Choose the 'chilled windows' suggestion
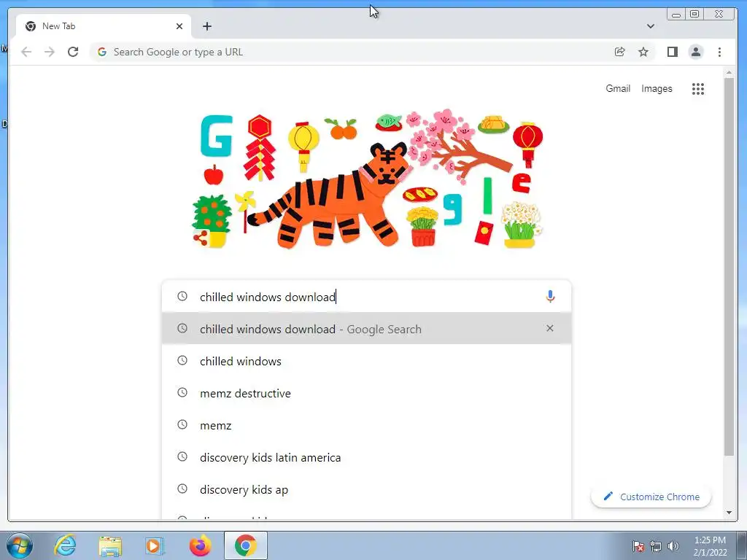747x560 pixels. coord(366,361)
